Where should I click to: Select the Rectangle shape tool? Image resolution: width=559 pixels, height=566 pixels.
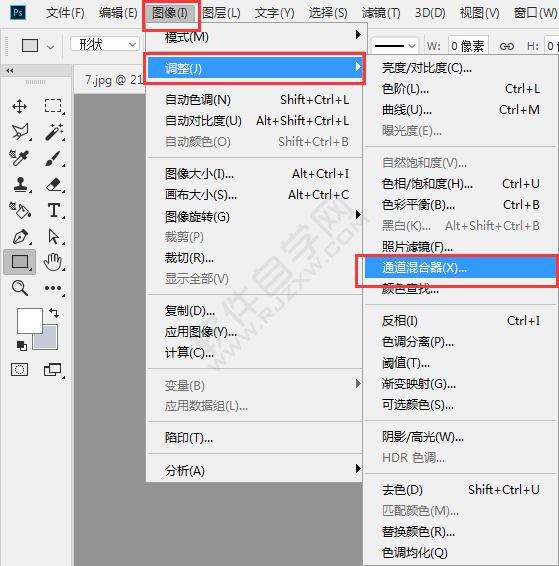tap(20, 262)
